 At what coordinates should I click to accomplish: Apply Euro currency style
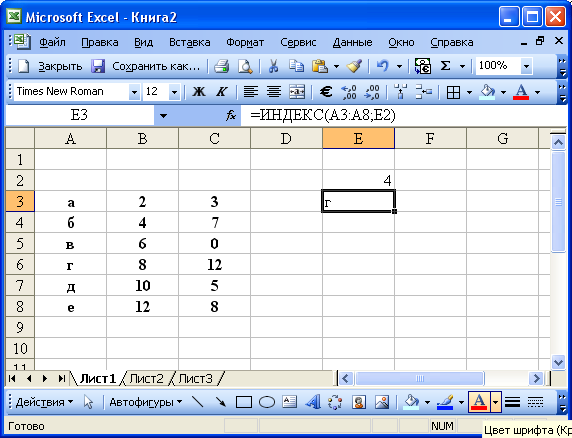coord(326,92)
